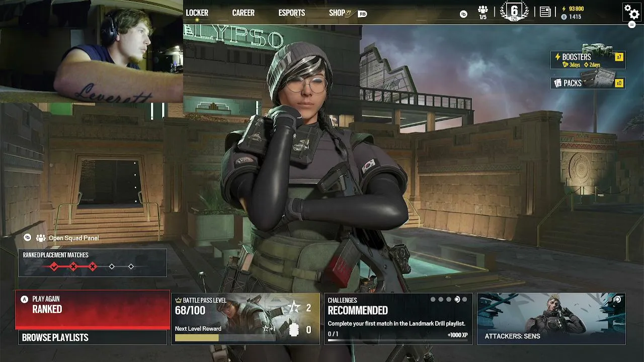Click the "RANKED PLACEMENT MATCHES" heading
The image size is (644, 362).
coord(55,255)
